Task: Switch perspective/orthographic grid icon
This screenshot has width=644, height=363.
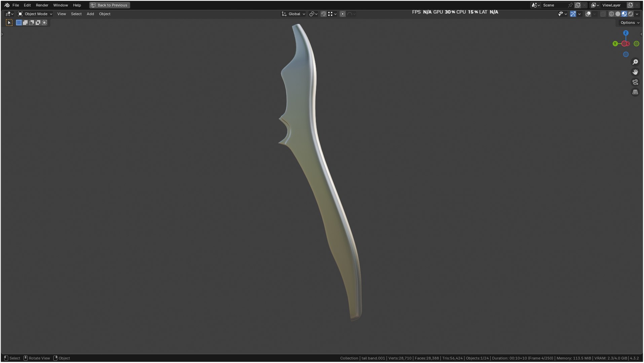Action: [635, 92]
